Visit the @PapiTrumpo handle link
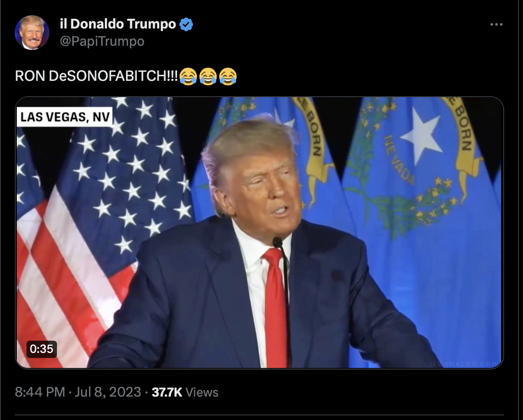523x420 pixels. (x=102, y=41)
